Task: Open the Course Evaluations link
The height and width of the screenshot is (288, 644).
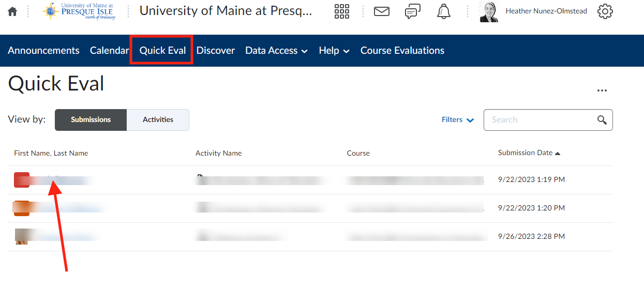Action: coord(402,51)
